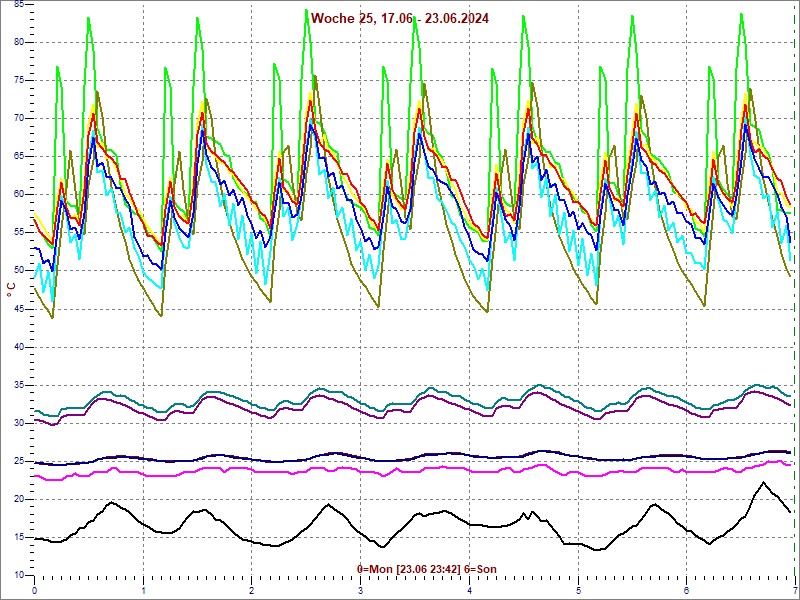Viewport: 800px width, 600px height.
Task: Pick the 65 value on the temperature axis
Action: click(19, 157)
